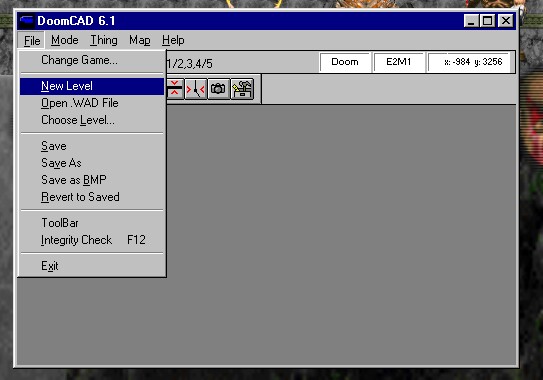Maximize the DoomCAD window
The image size is (543, 380).
pyautogui.click(x=488, y=21)
